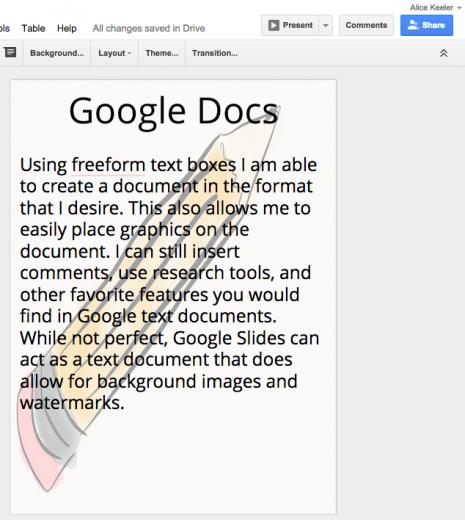Open the Alice Keeler account menu
465x520 pixels.
point(435,7)
